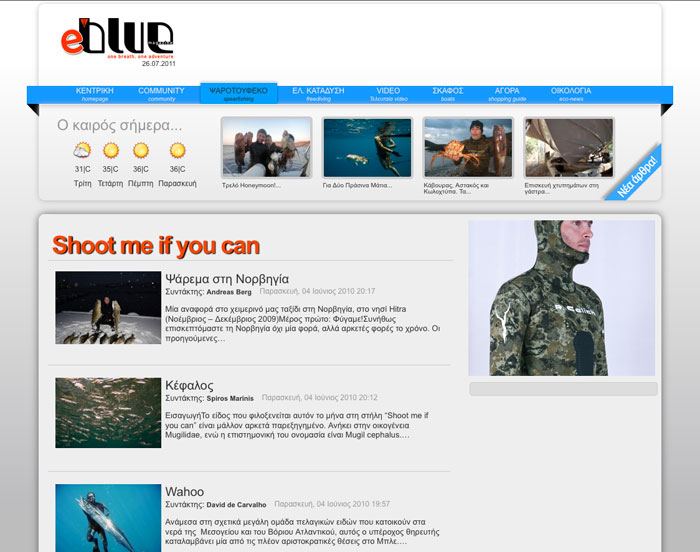Select the ΨΑΡΟΤΟΥΦΕΚΟ spearfishing tab
Image resolution: width=700 pixels, height=552 pixels.
tap(238, 94)
